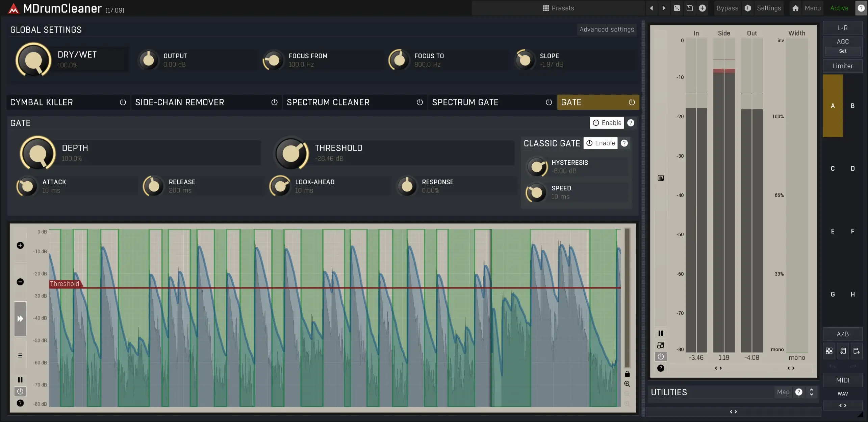Open the Classic Gate help icon
868x422 pixels.
tap(624, 143)
